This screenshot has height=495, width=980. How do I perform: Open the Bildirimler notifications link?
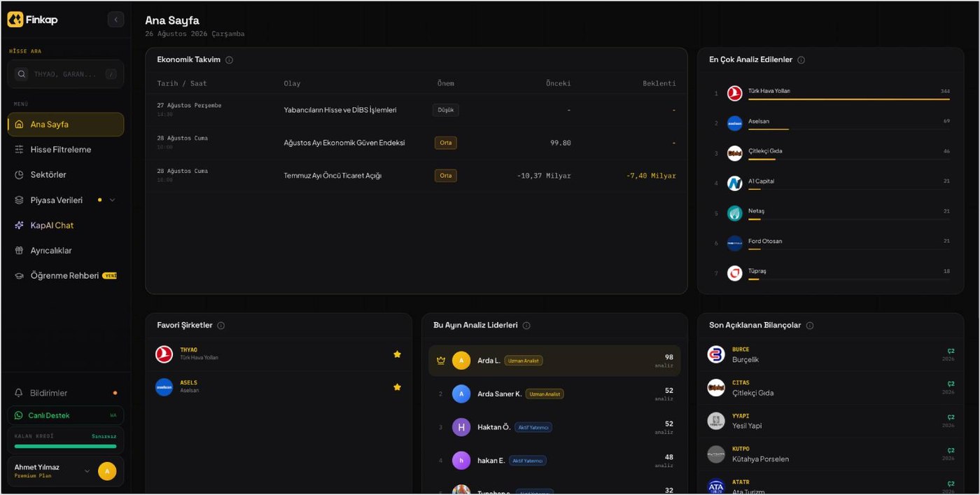(66, 393)
